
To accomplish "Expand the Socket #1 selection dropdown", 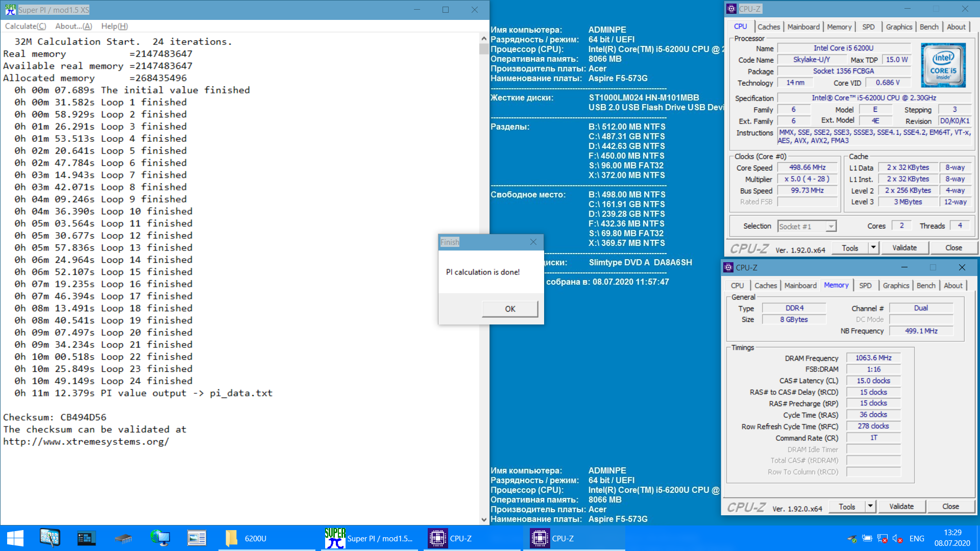I will click(831, 227).
